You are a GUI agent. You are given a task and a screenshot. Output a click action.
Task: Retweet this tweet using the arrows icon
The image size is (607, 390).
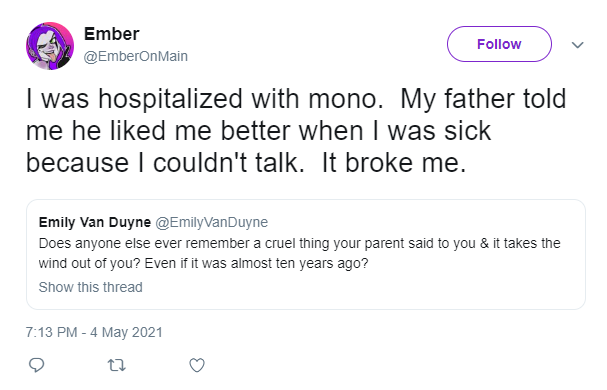tap(117, 365)
